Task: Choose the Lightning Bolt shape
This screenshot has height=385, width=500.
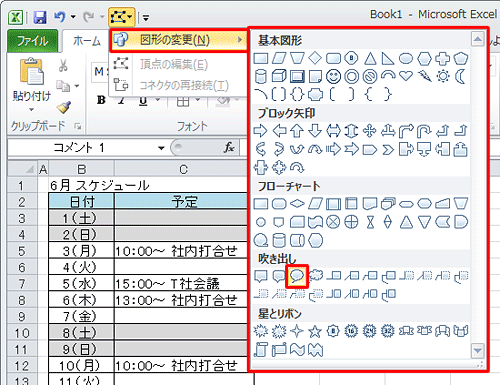Action: coord(424,76)
